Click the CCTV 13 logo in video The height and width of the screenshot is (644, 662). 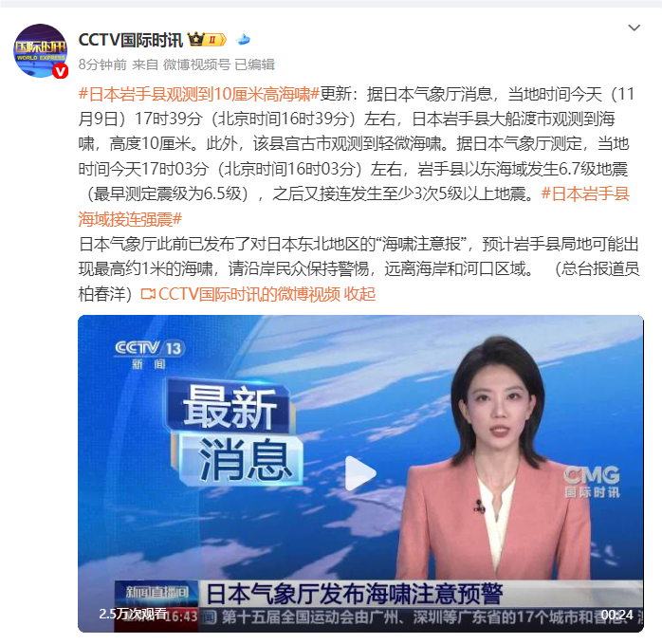(x=149, y=355)
